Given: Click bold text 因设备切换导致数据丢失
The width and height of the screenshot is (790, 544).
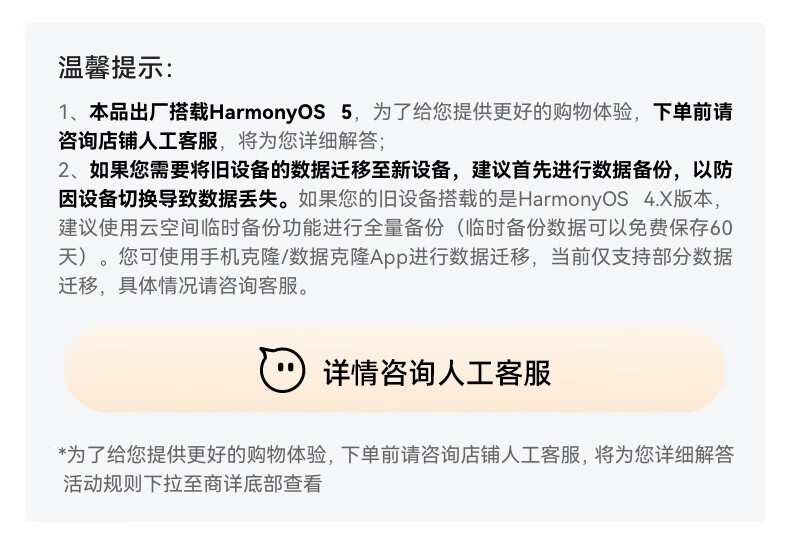Looking at the screenshot, I should (174, 199).
